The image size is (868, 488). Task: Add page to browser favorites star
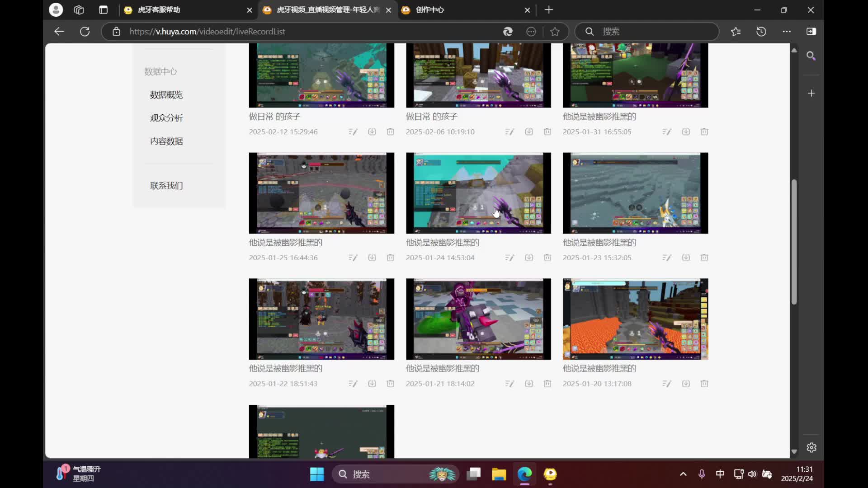click(555, 32)
